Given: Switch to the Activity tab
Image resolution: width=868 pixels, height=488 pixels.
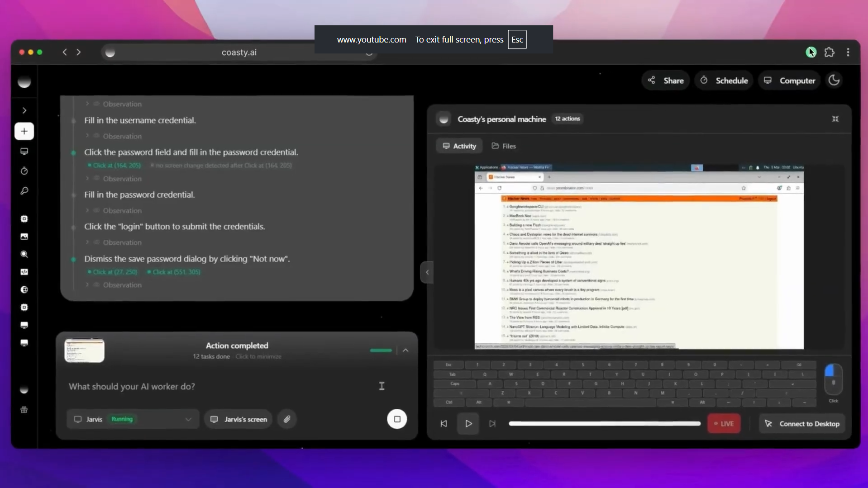Looking at the screenshot, I should 459,146.
